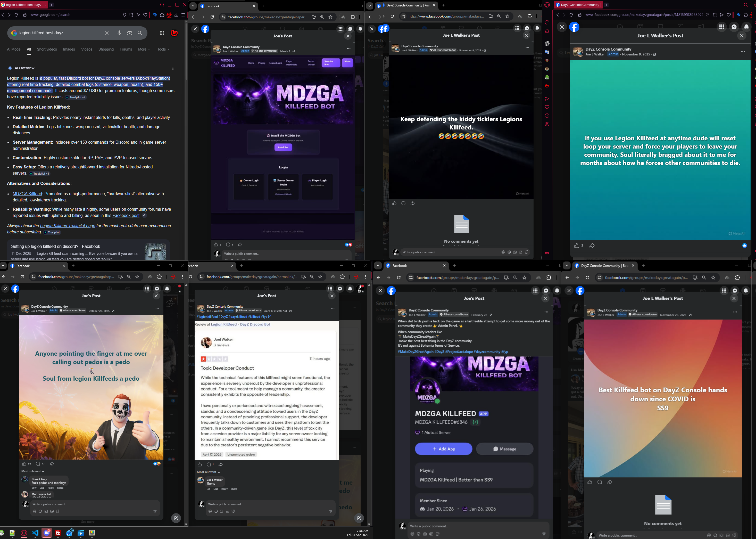Like the October 25 post with 98 likes

click(24, 464)
